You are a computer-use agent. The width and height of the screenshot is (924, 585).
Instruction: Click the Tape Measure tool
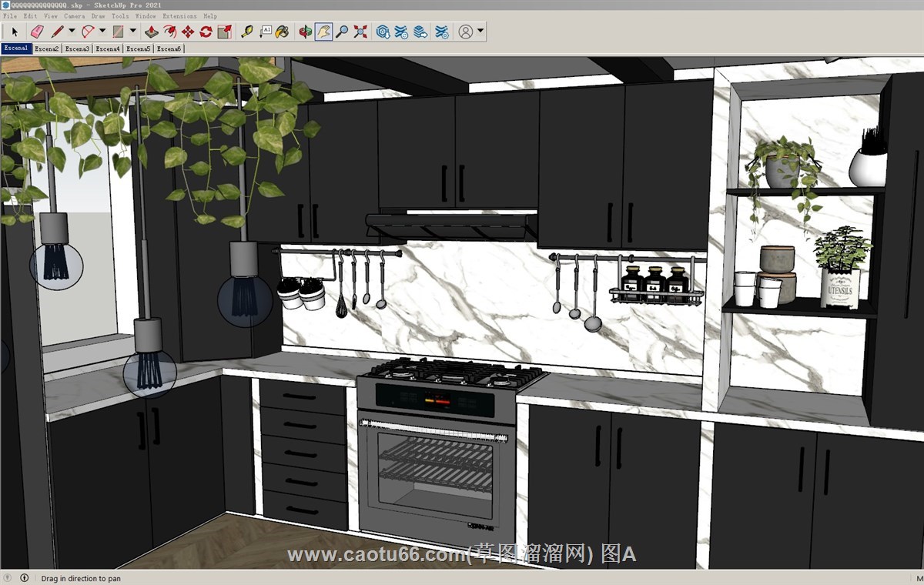(246, 32)
